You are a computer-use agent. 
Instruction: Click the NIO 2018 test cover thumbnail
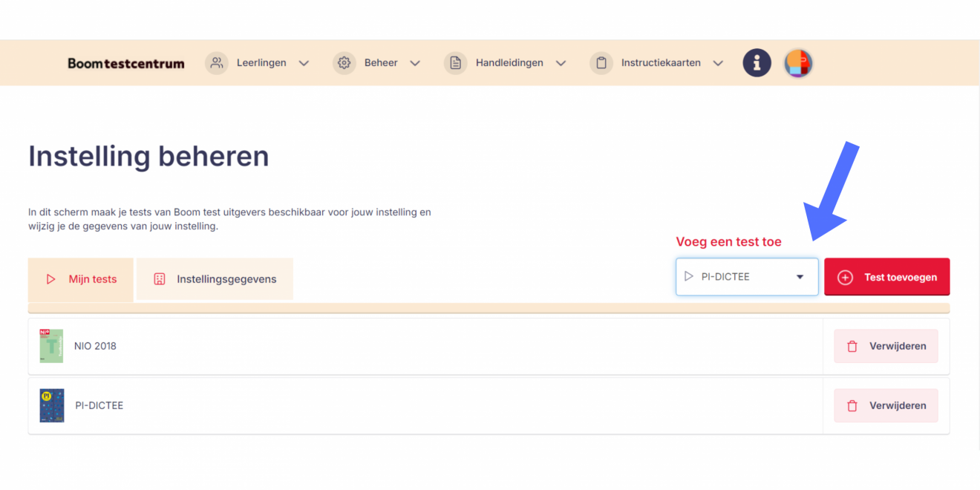coord(51,346)
